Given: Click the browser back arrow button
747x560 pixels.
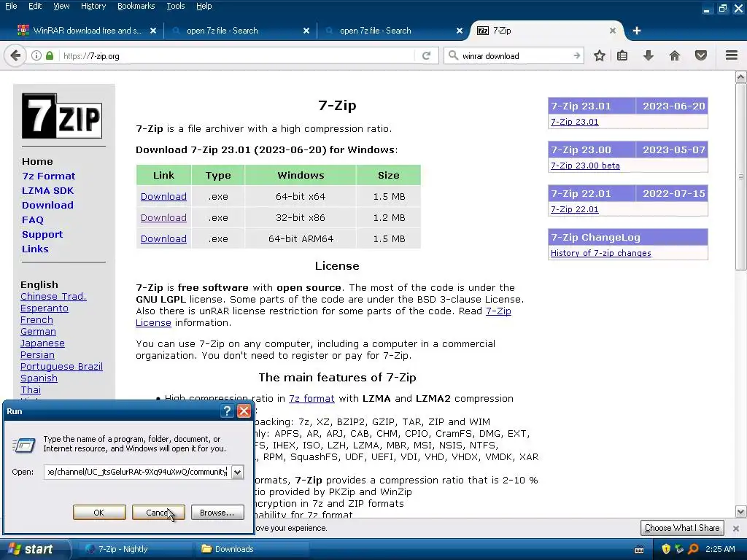Looking at the screenshot, I should pyautogui.click(x=15, y=55).
